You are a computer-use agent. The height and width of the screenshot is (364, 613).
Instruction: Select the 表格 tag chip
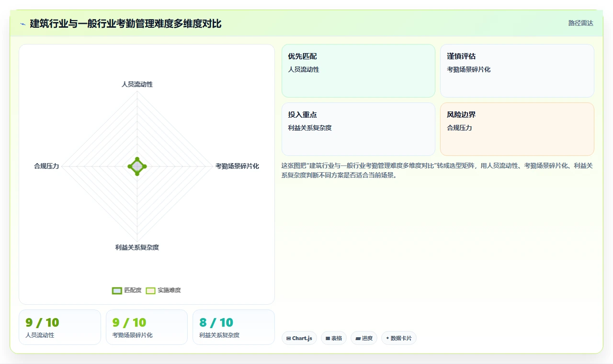click(x=334, y=338)
